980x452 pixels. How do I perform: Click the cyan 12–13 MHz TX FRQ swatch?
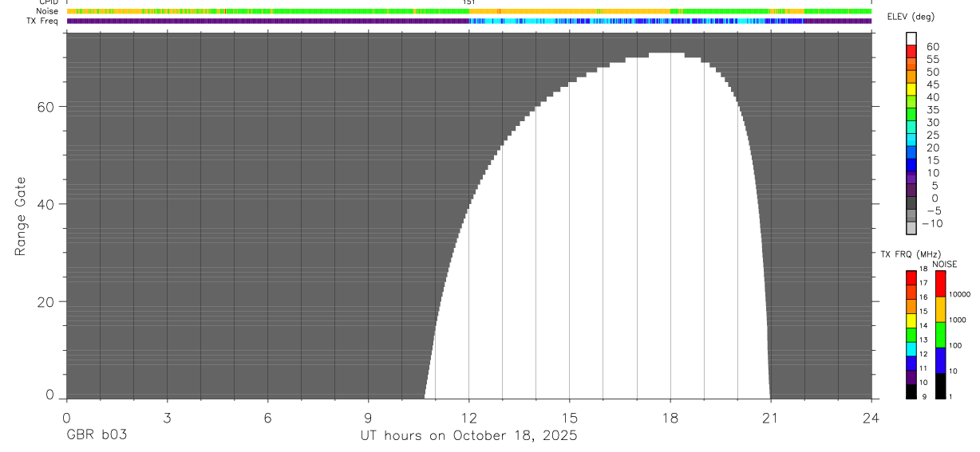(x=911, y=348)
